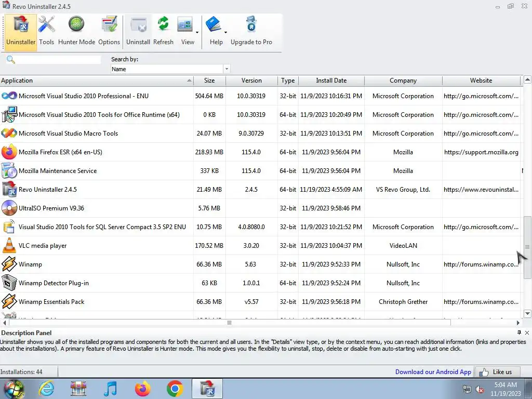The image size is (532, 399).
Task: Select the Mozilla Firefox ESR icon
Action: coord(9,152)
